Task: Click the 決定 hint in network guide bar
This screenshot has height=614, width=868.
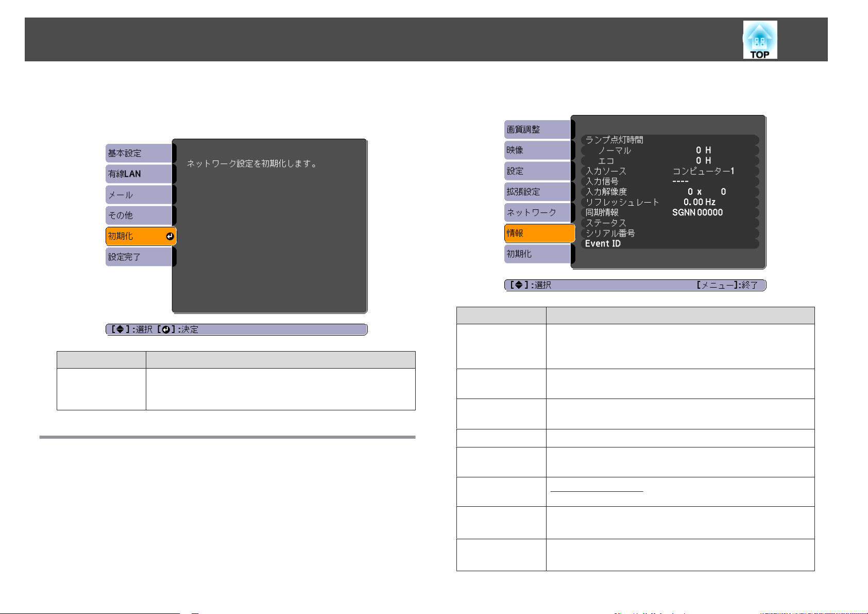Action: [178, 329]
